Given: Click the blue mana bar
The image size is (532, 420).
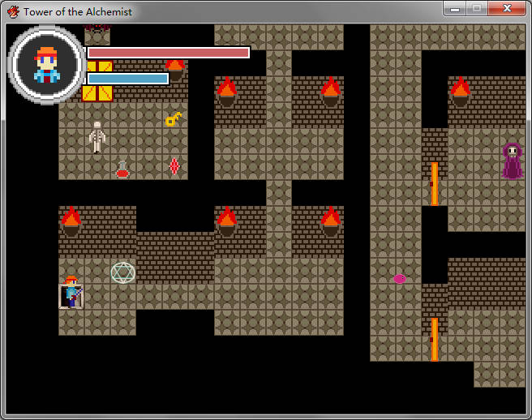Looking at the screenshot, I should 128,79.
